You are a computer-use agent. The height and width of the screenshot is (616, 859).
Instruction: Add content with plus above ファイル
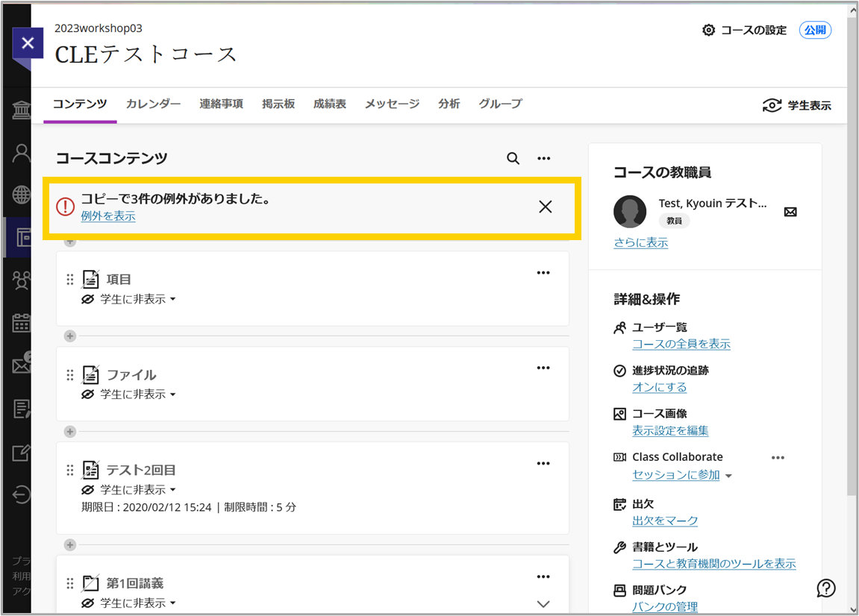point(69,336)
